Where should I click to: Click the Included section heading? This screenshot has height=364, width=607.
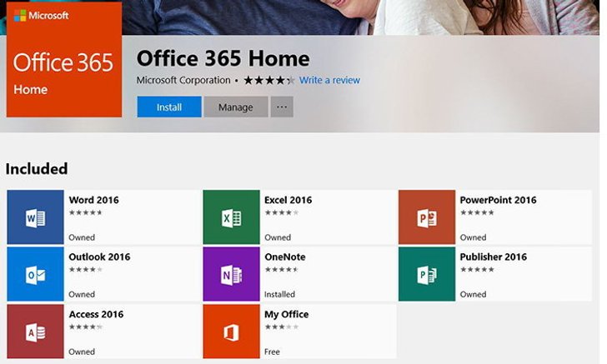[37, 169]
